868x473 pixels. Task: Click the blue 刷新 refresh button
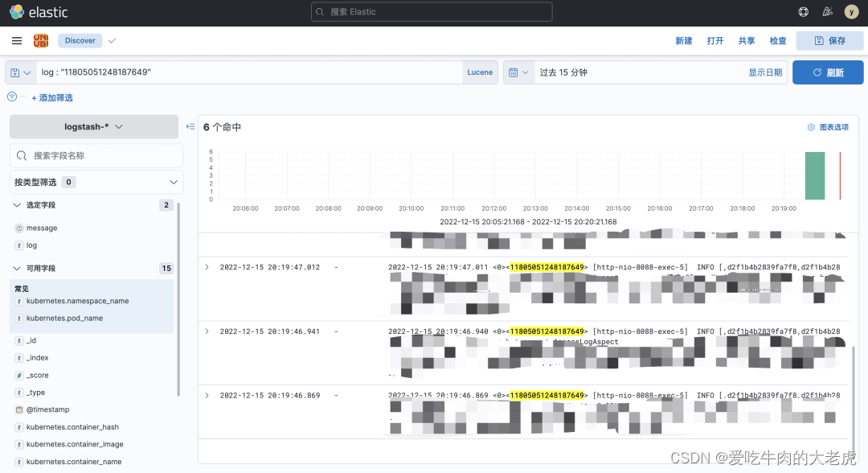pos(828,72)
